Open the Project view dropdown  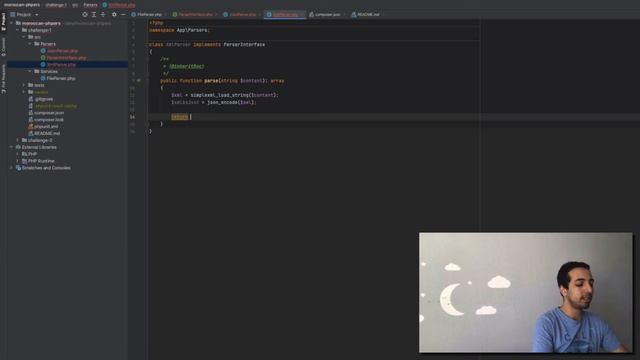coord(24,14)
